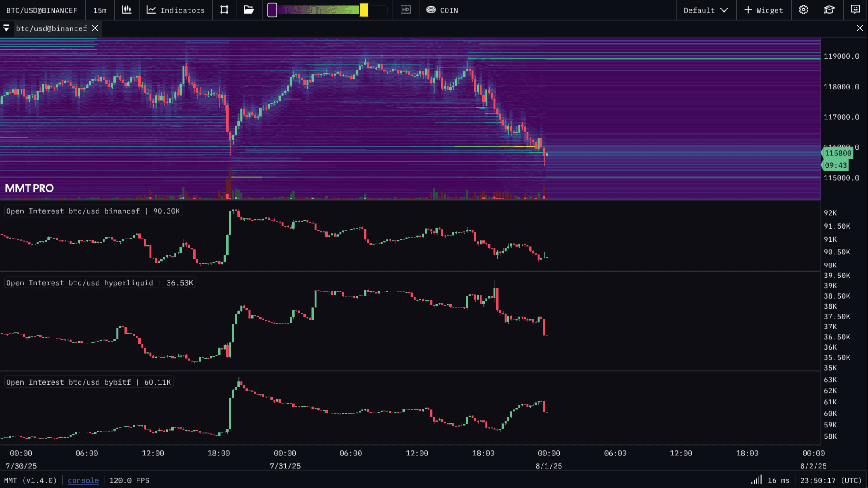Click the 120.0 FPS status text
Image resolution: width=868 pixels, height=488 pixels.
pos(129,480)
